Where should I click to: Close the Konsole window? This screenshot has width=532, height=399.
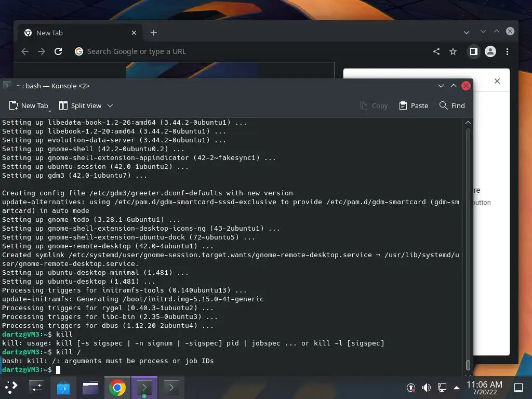point(466,86)
